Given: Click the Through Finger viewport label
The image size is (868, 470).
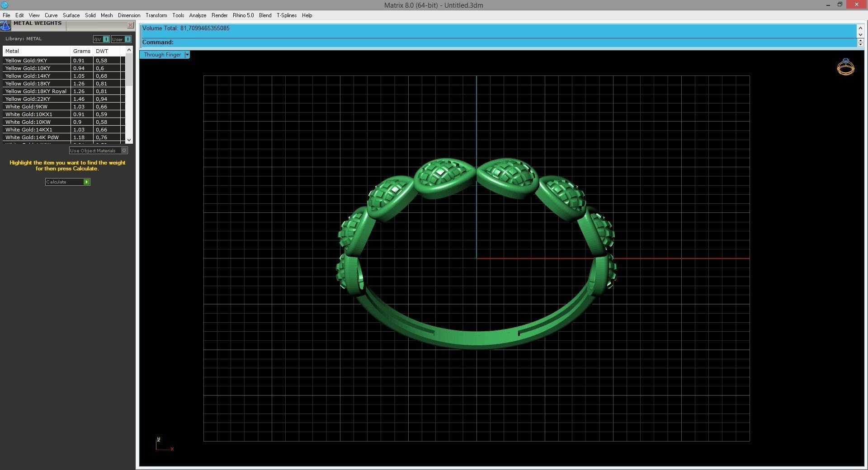Looking at the screenshot, I should [x=162, y=55].
